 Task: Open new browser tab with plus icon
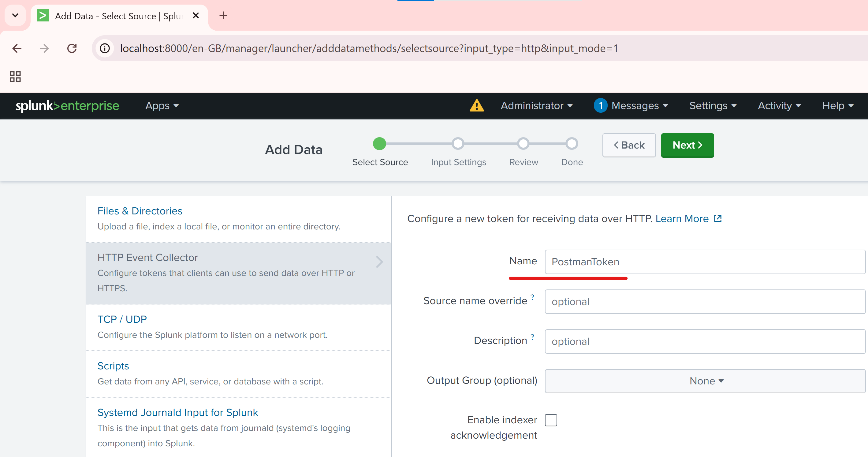[x=223, y=16]
